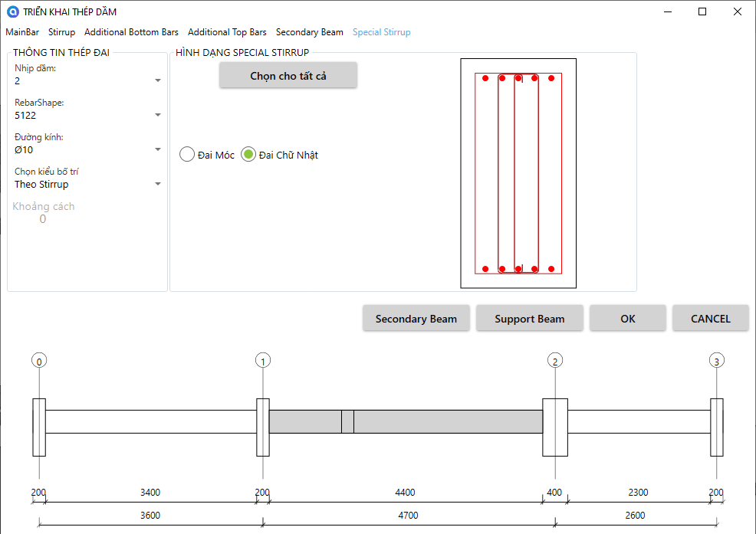
Task: Click the axis marker labeled 1
Action: coord(263,361)
